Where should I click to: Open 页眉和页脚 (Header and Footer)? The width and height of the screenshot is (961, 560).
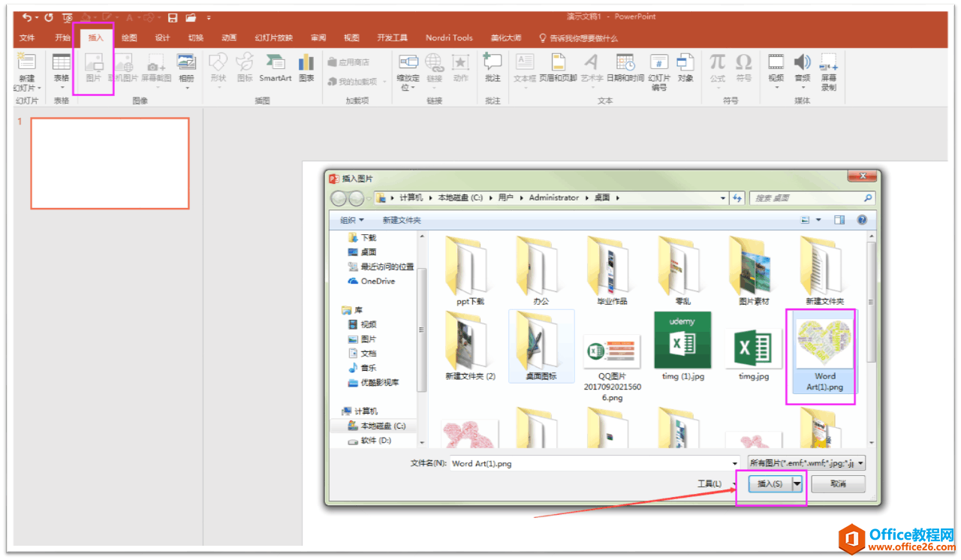[558, 66]
